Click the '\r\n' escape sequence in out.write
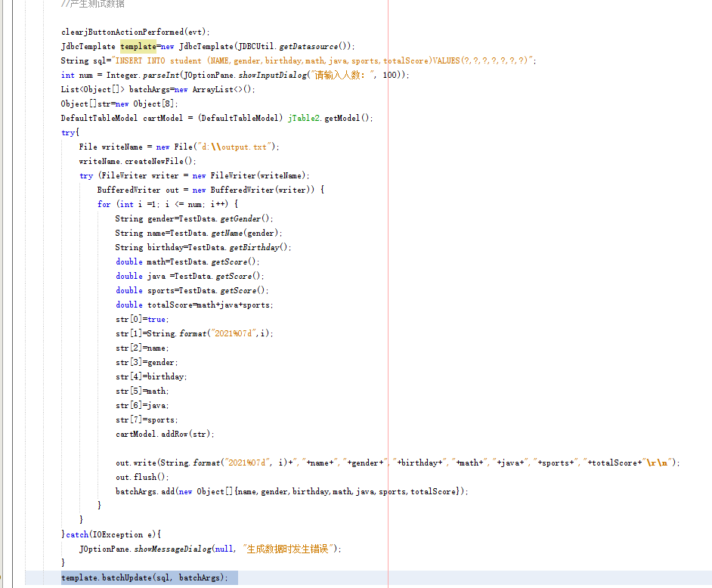 tap(658, 463)
